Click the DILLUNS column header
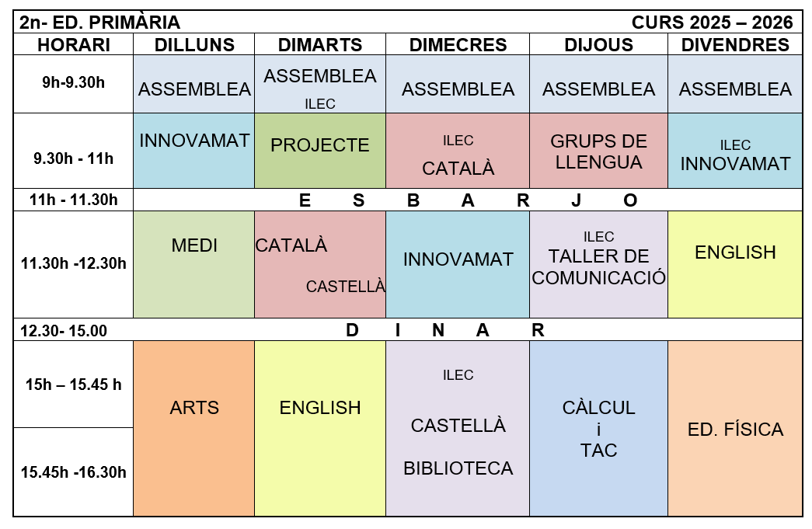812x529 pixels. point(194,45)
